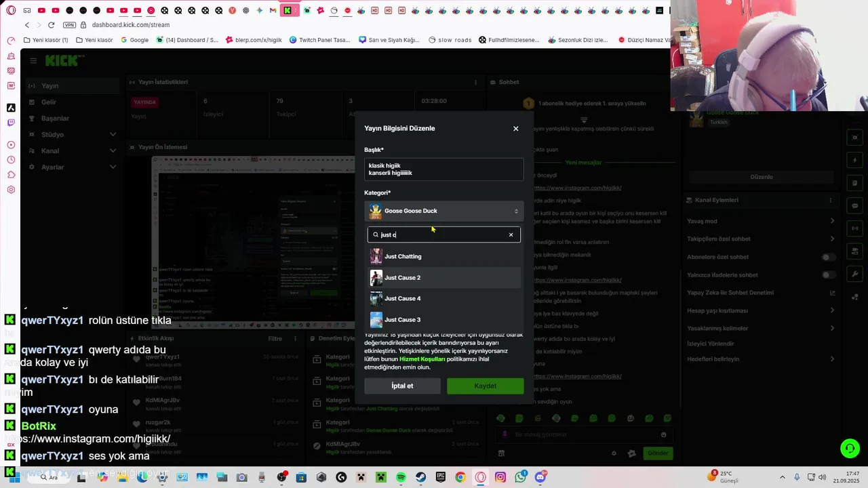The height and width of the screenshot is (488, 868).
Task: Open Spotify from the taskbar
Action: click(x=401, y=477)
